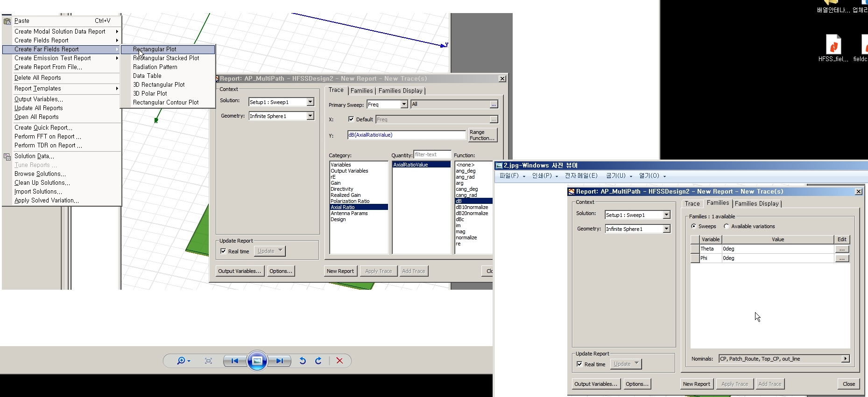868x397 pixels.
Task: Select Radiation Pattern from submenu
Action: (155, 67)
